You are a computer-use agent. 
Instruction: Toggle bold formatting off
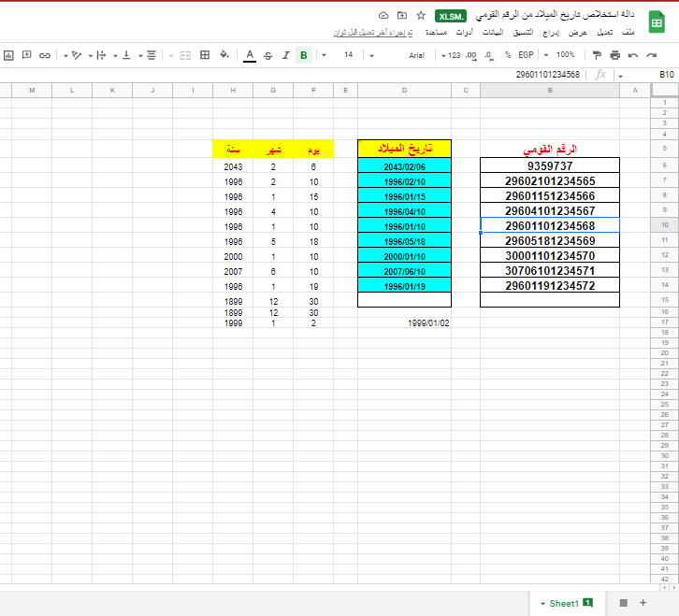click(303, 55)
